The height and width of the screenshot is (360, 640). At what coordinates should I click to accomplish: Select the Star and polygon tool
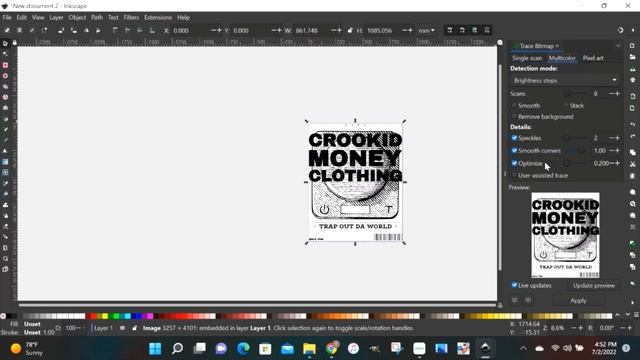[5, 87]
